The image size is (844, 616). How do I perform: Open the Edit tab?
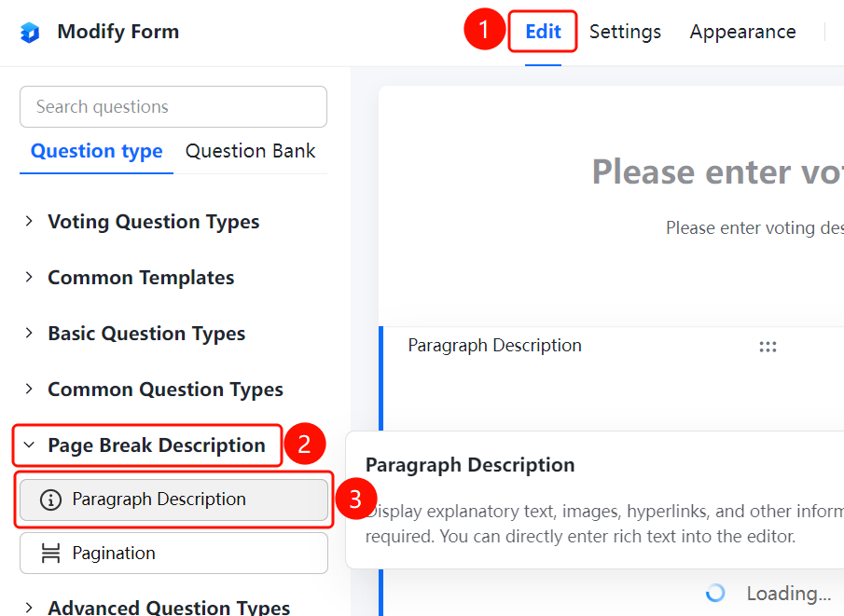pos(543,32)
